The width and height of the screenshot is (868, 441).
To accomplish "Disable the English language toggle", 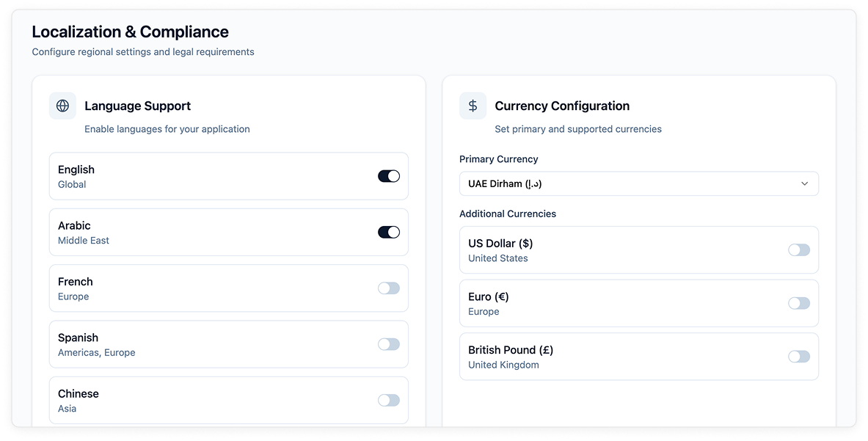I will point(389,176).
